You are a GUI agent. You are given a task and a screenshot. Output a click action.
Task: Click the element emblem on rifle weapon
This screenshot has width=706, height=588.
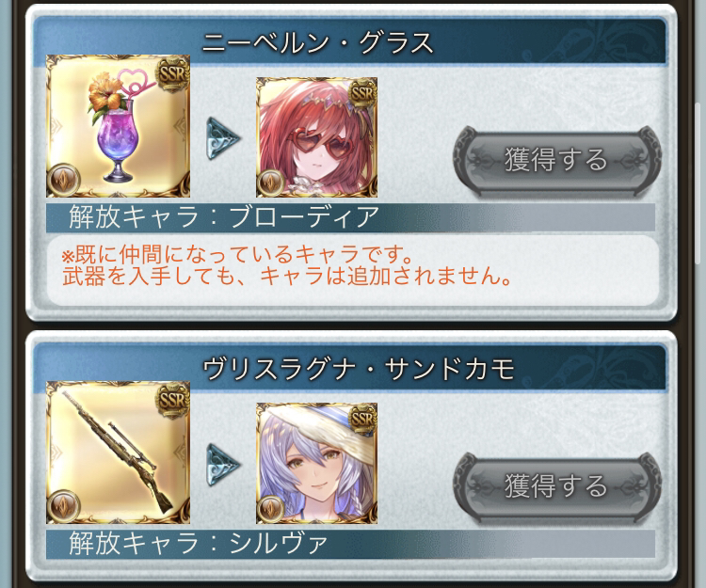63,506
